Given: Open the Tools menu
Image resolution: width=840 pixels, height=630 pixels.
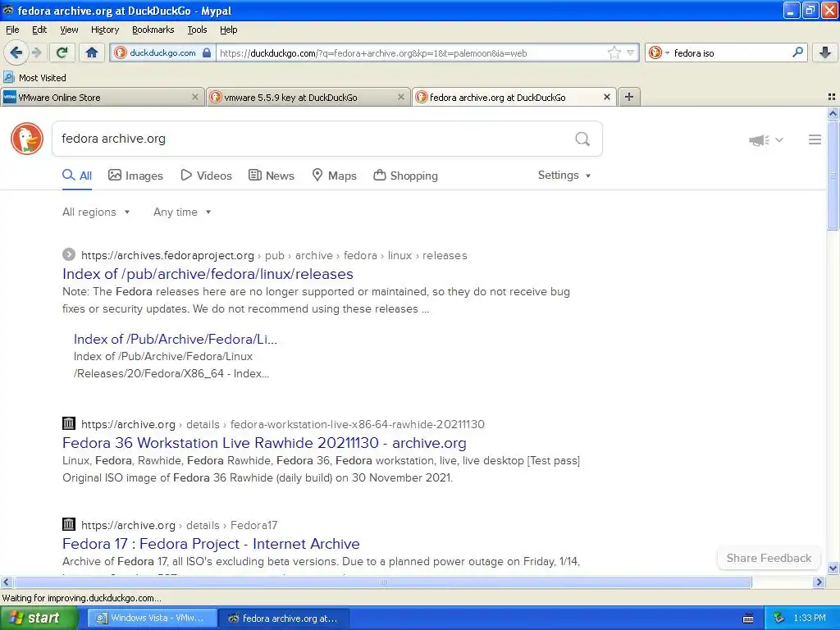Looking at the screenshot, I should tap(197, 30).
